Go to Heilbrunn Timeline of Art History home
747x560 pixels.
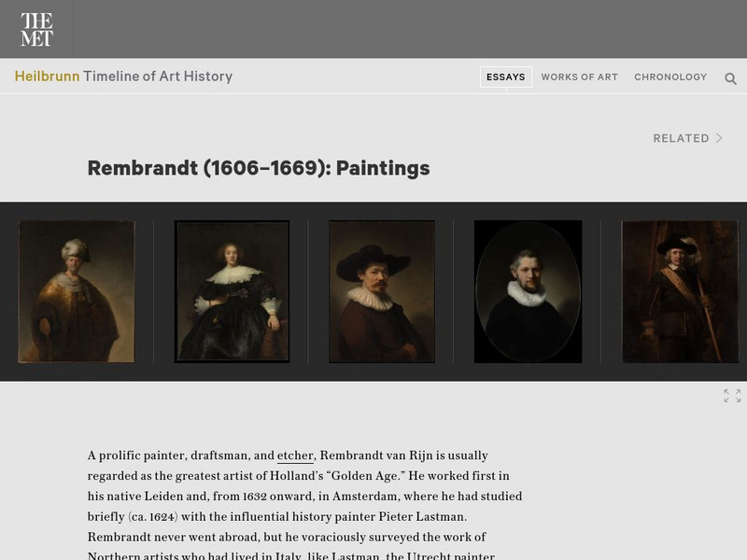pos(123,77)
